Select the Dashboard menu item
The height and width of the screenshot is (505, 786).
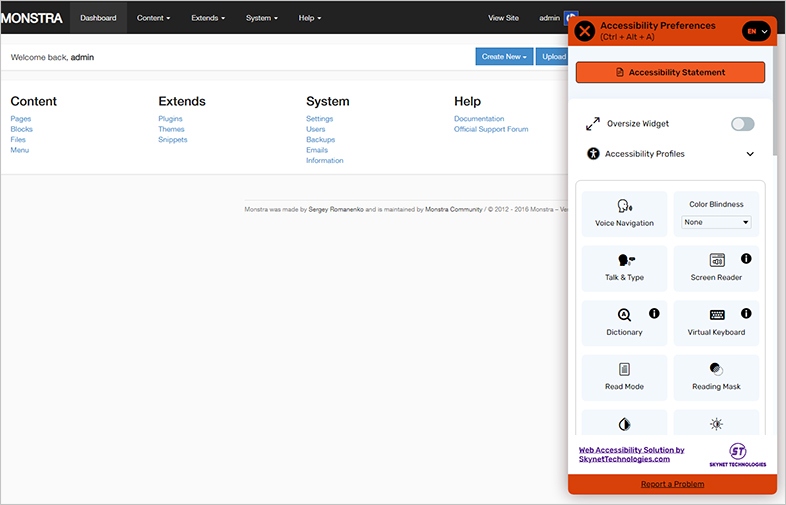click(98, 18)
